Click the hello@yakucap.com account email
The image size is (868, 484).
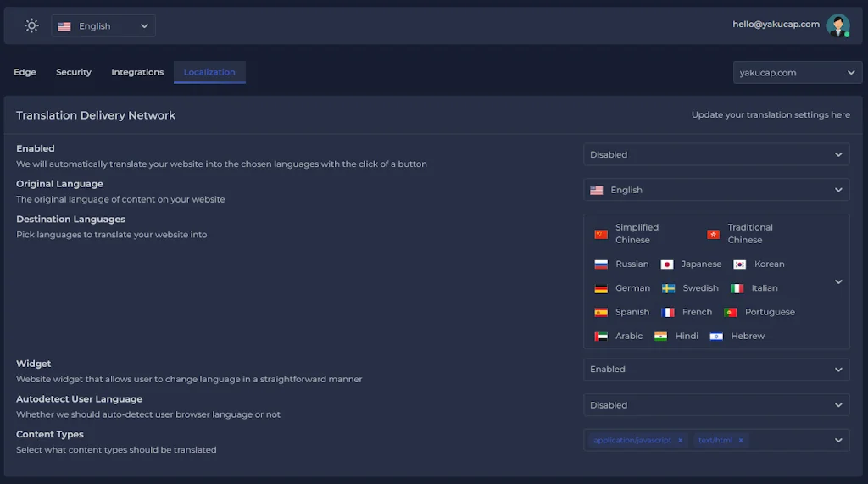pos(776,24)
